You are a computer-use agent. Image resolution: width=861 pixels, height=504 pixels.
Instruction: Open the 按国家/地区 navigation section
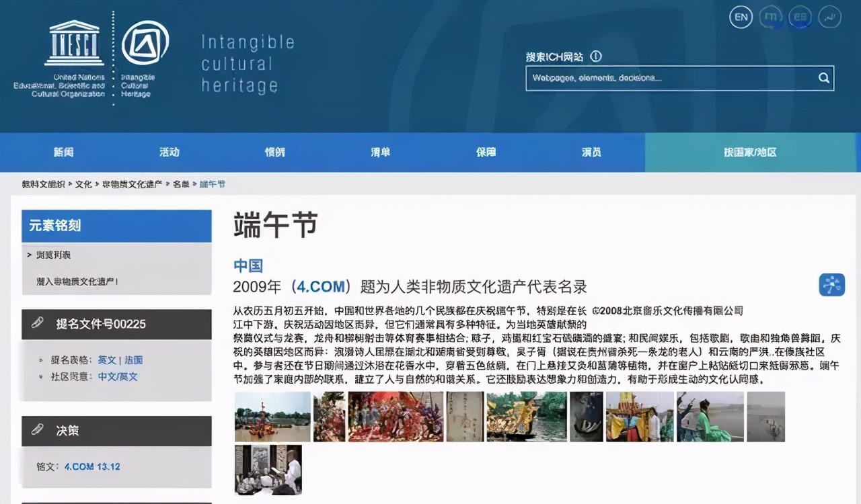click(749, 152)
